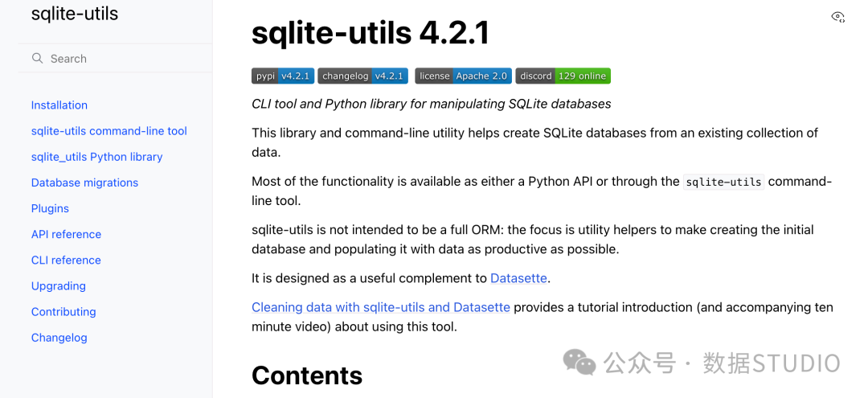
Task: Go to sqlite-utils command-line tool page
Action: [109, 131]
